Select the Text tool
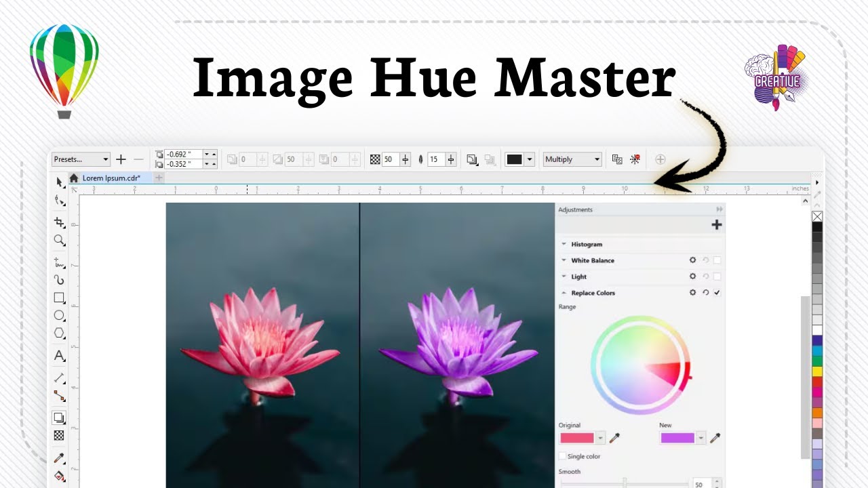Viewport: 868px width, 488px height. coord(60,356)
